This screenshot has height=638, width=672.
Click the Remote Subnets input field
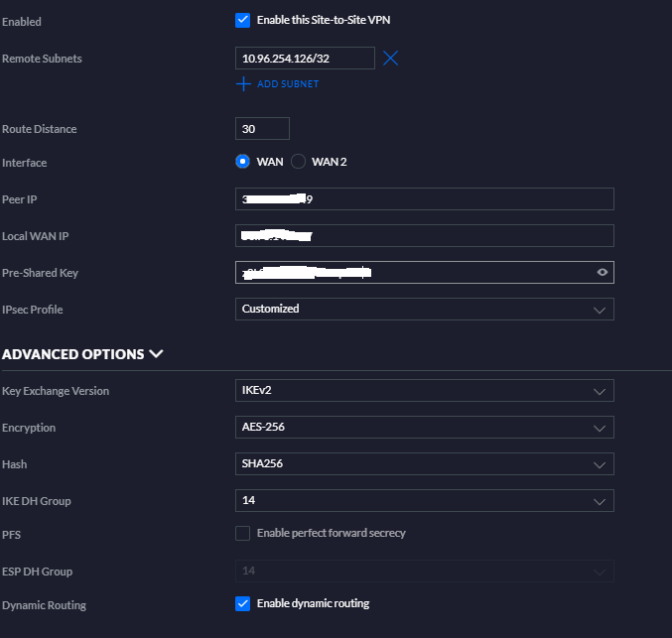pos(305,59)
